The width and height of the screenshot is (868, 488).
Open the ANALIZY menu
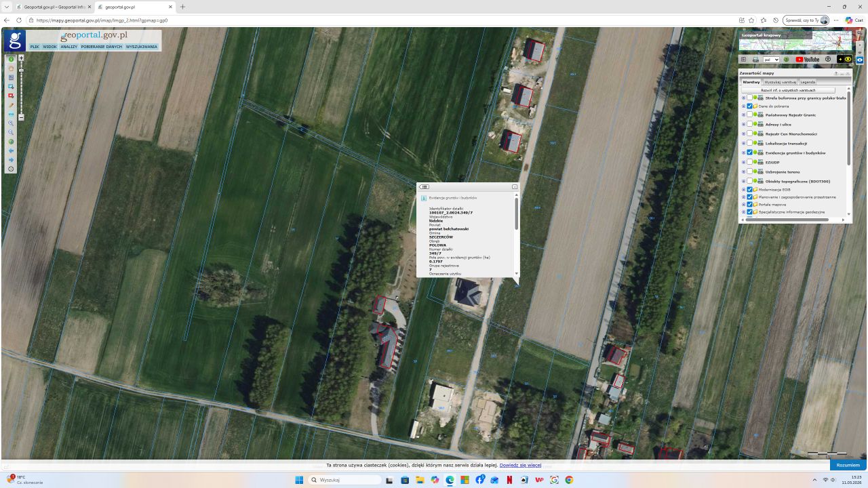click(68, 47)
